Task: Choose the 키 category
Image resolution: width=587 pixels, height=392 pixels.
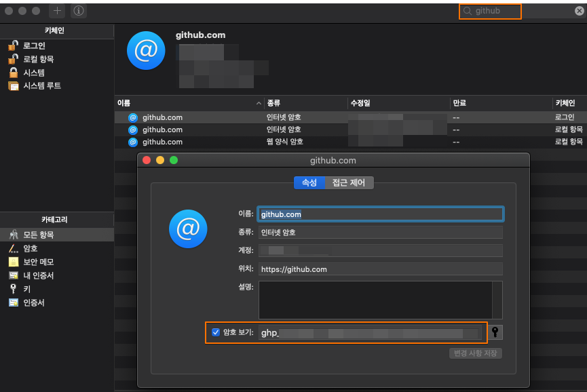Action: (57, 289)
